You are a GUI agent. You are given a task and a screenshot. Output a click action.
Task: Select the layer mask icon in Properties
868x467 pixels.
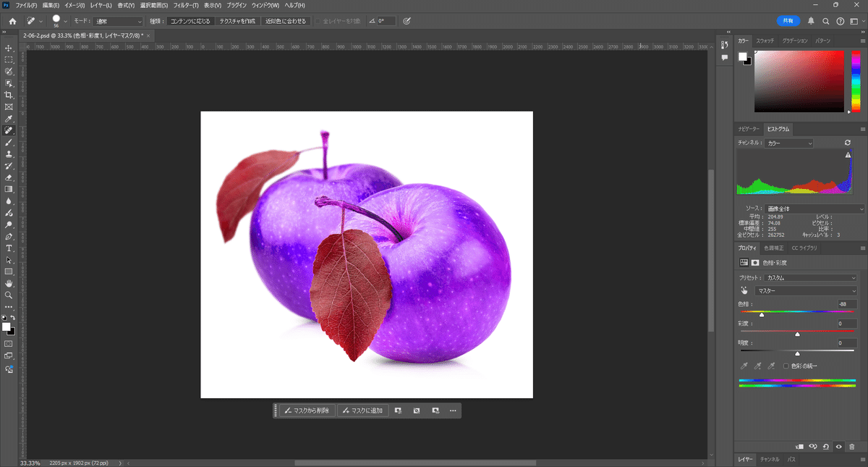pos(754,263)
